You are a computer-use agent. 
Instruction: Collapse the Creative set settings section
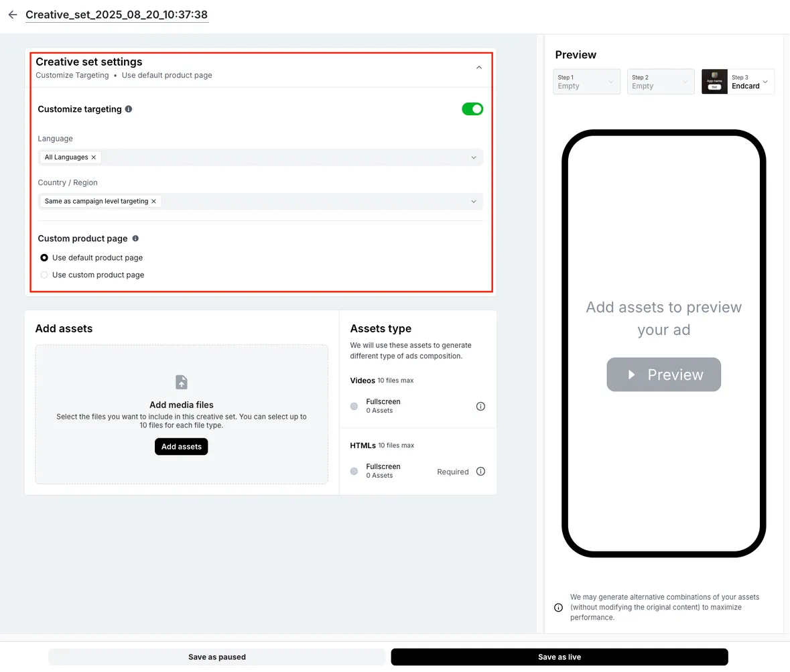coord(479,67)
